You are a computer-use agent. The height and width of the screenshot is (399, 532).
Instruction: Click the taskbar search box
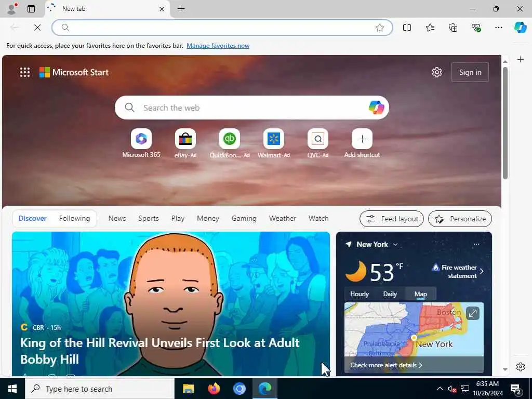tap(99, 389)
